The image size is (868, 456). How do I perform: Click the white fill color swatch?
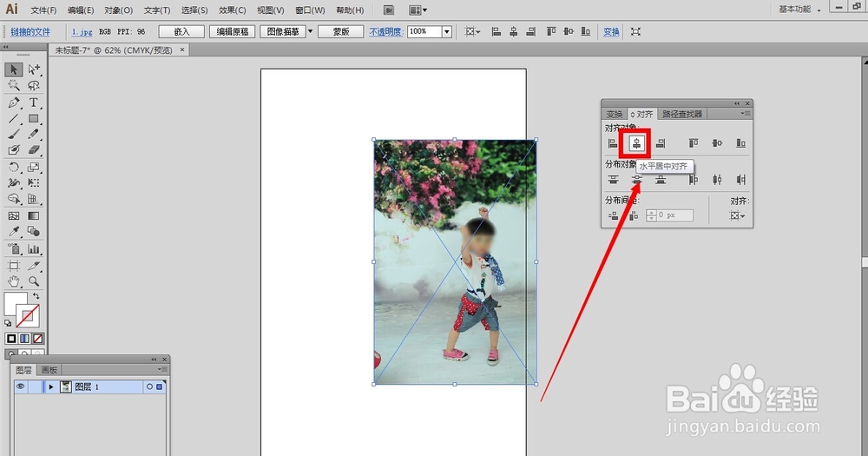(x=15, y=304)
